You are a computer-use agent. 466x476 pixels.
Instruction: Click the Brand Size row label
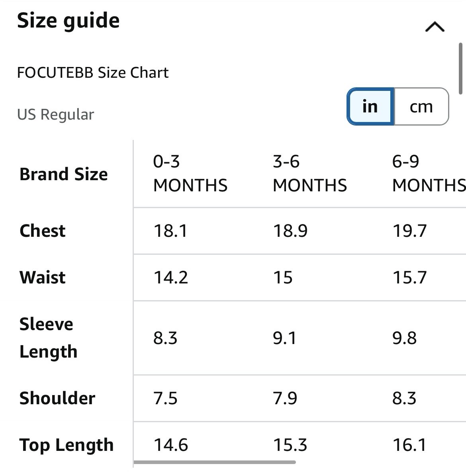click(64, 174)
